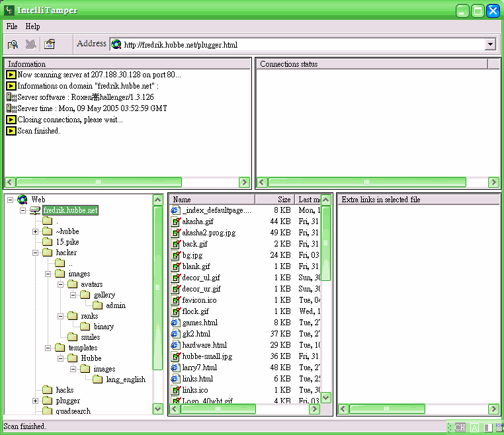Image resolution: width=504 pixels, height=435 pixels.
Task: Click the akasha.gif file icon
Action: (175, 221)
